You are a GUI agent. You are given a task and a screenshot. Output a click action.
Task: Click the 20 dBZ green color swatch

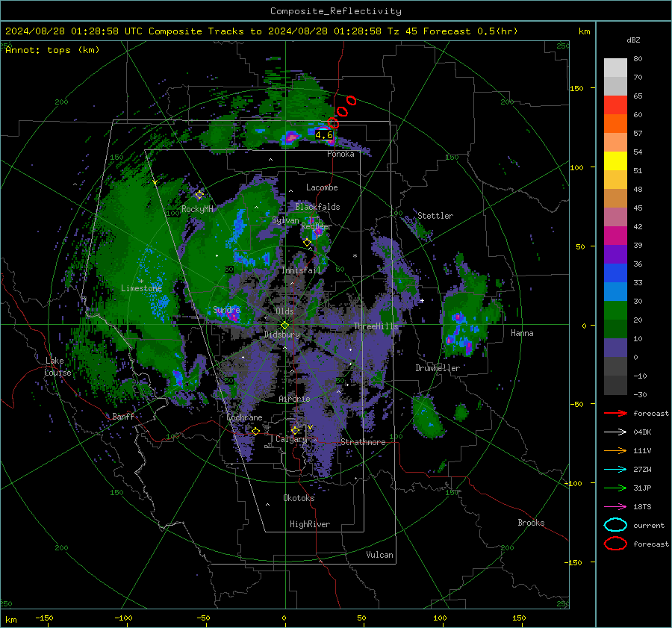(615, 311)
